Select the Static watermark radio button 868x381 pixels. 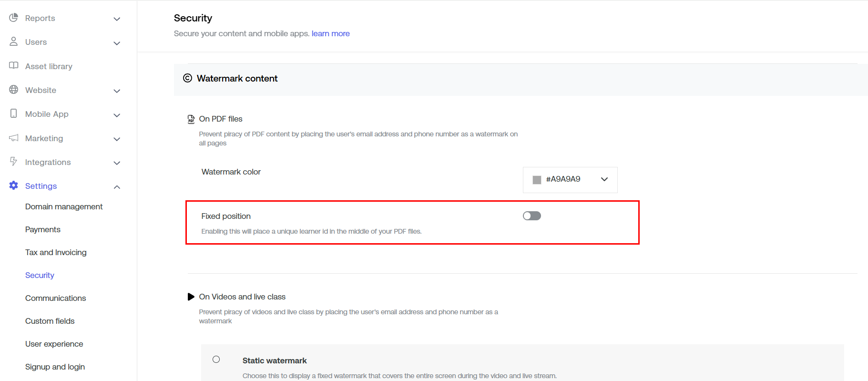[x=216, y=360]
